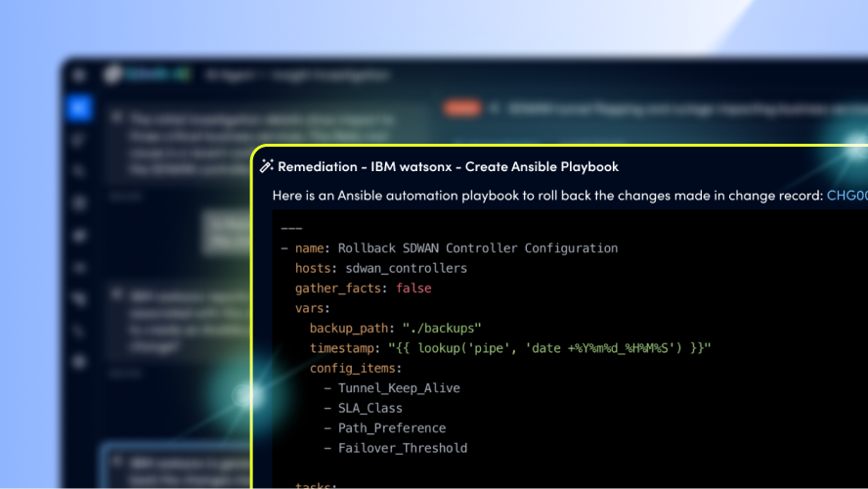Select the Tunnel_Keep_Alive config item
The image size is (868, 489).
[x=399, y=388]
